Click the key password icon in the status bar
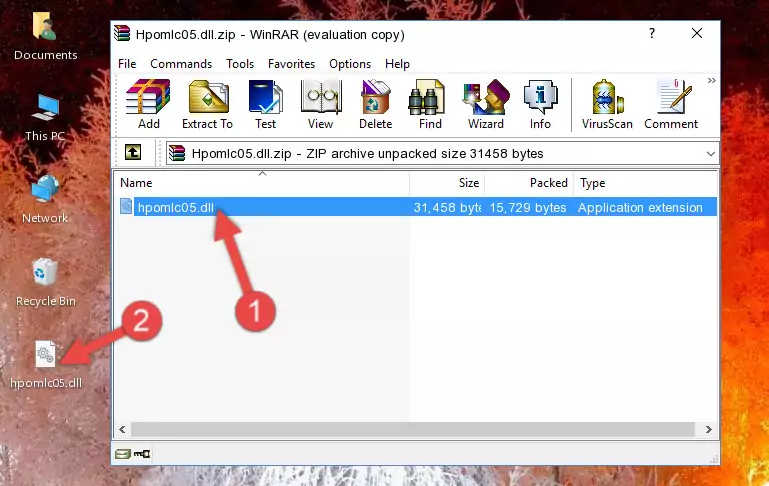The height and width of the screenshot is (486, 769). [142, 454]
